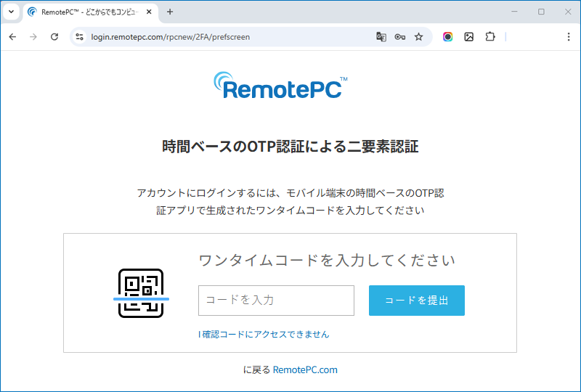Go forward with the browser arrow
Screen dimensions: 581x392
click(x=33, y=37)
